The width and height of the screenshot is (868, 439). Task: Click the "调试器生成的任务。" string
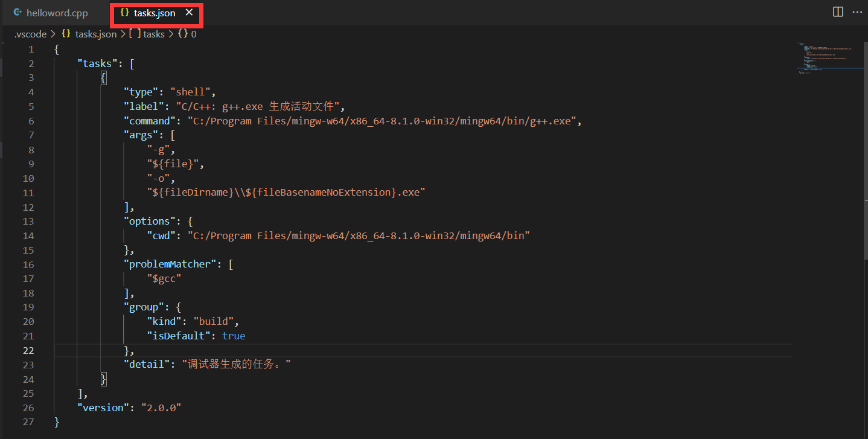(237, 364)
